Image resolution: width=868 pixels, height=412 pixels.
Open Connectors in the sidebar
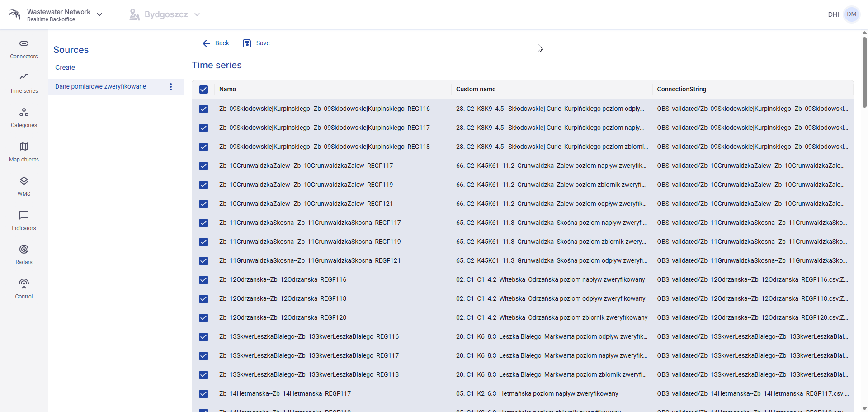[x=24, y=49]
